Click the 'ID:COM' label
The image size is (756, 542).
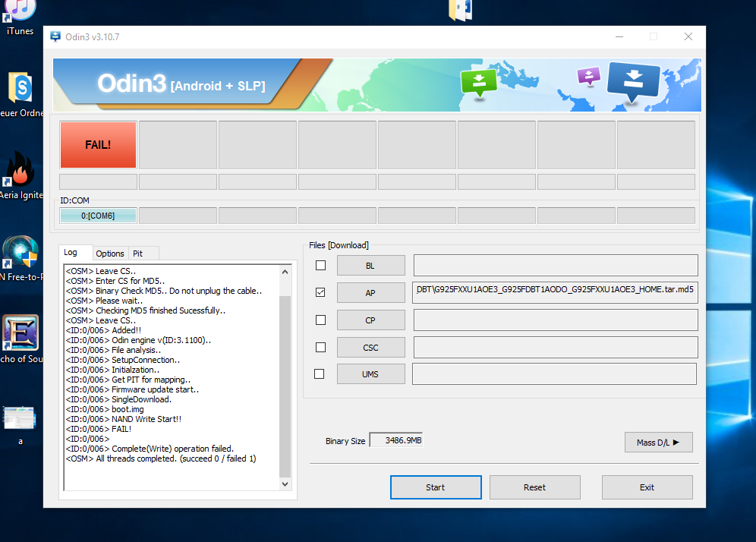pyautogui.click(x=74, y=200)
